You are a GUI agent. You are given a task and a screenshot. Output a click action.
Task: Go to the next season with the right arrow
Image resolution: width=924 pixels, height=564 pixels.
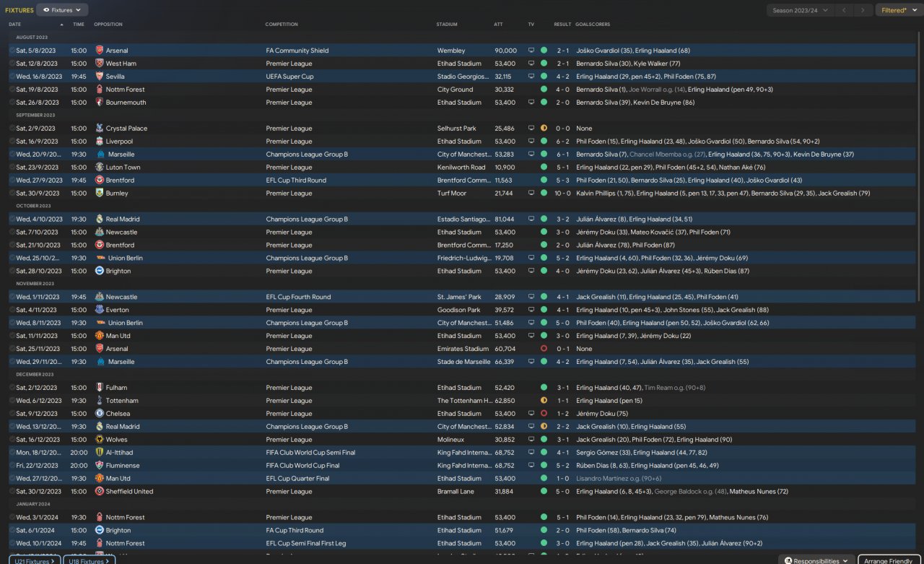[x=863, y=10]
